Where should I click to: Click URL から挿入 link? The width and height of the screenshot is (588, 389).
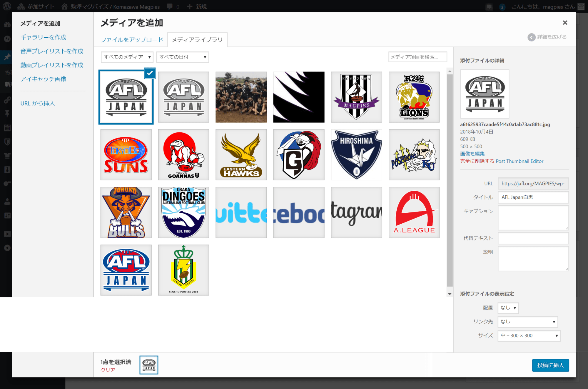(x=38, y=103)
